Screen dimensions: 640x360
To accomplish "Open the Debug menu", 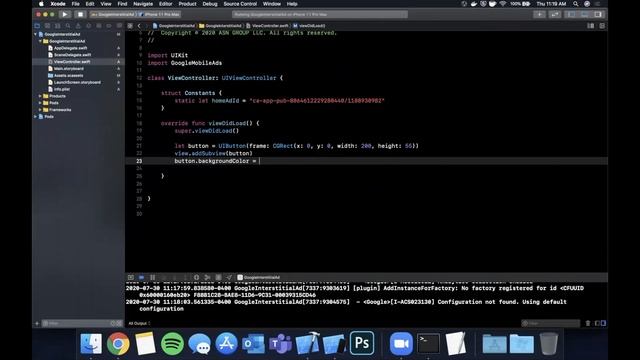I will pos(210,4).
